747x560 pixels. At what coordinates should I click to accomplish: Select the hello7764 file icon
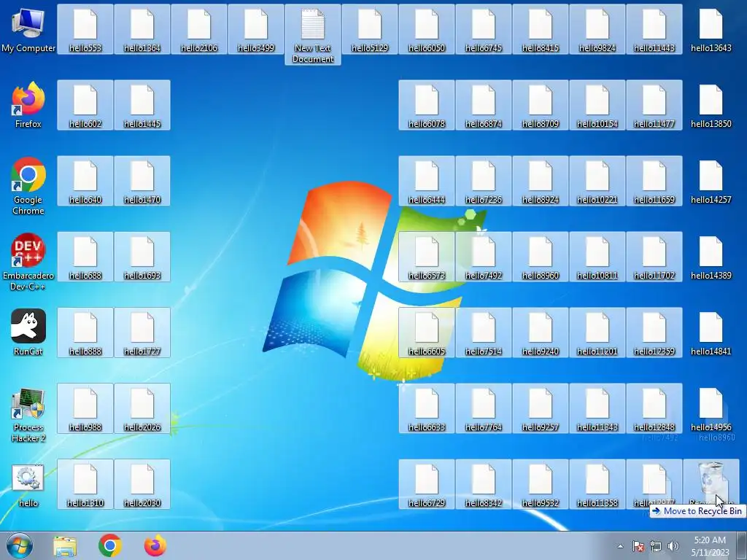click(x=484, y=408)
